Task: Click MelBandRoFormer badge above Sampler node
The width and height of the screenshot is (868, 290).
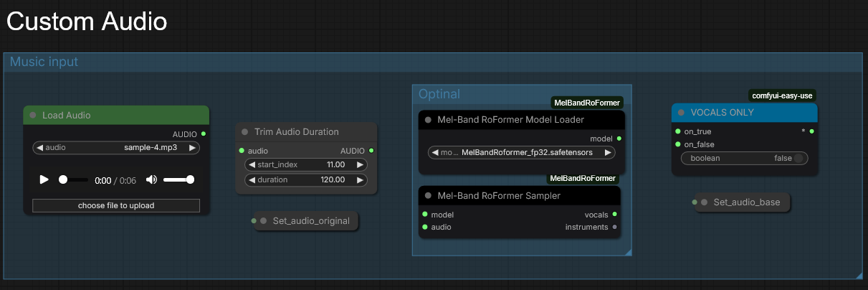Action: pyautogui.click(x=582, y=178)
